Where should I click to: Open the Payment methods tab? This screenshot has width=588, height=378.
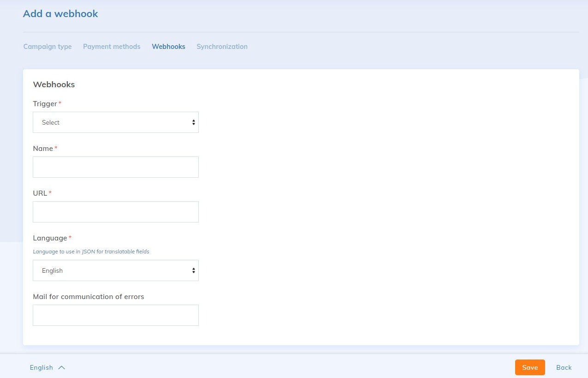[x=112, y=46]
